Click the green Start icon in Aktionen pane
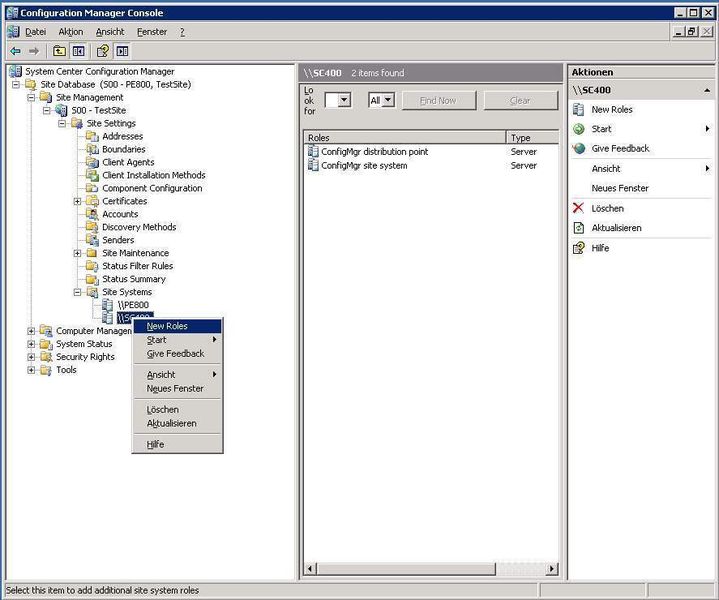719x600 pixels. (579, 129)
